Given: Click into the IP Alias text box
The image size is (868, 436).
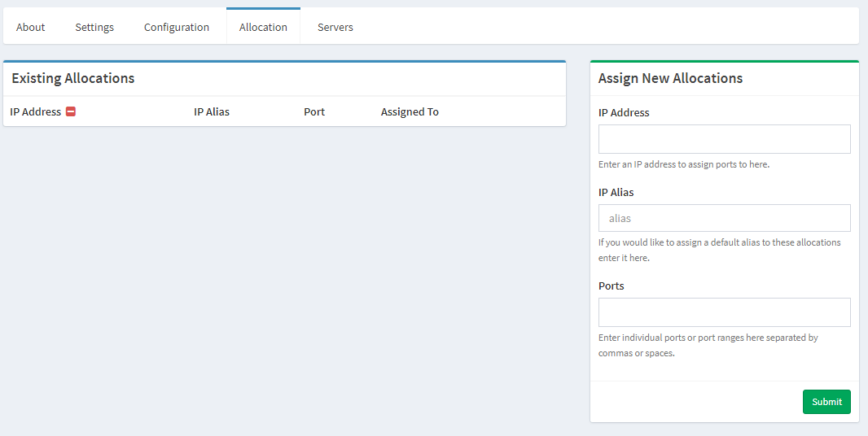Looking at the screenshot, I should tap(724, 218).
